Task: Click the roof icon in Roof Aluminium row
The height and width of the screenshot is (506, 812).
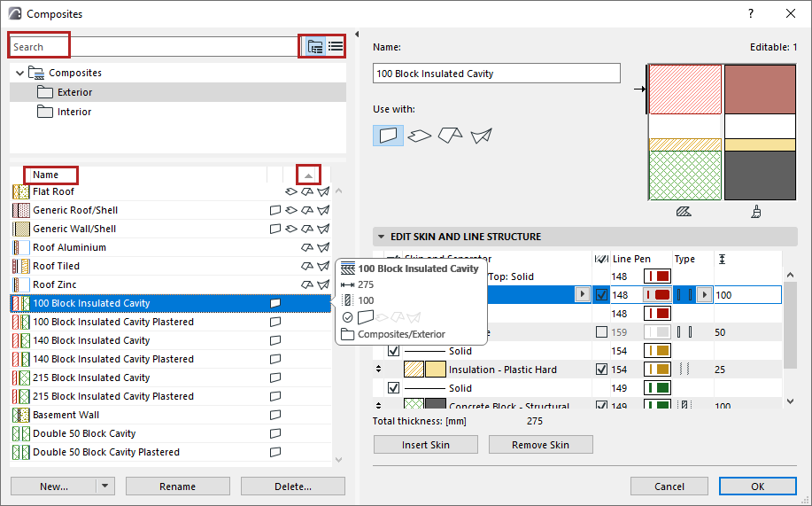Action: (307, 247)
